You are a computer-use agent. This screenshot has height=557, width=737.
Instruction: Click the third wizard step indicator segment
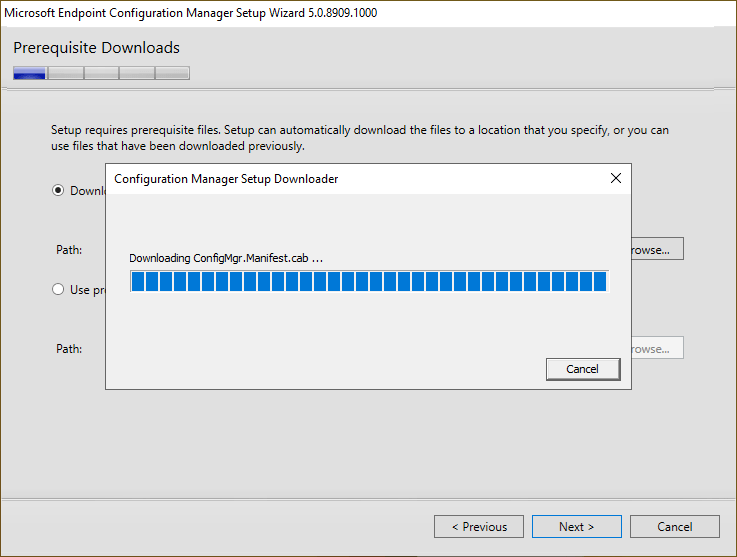tap(101, 73)
